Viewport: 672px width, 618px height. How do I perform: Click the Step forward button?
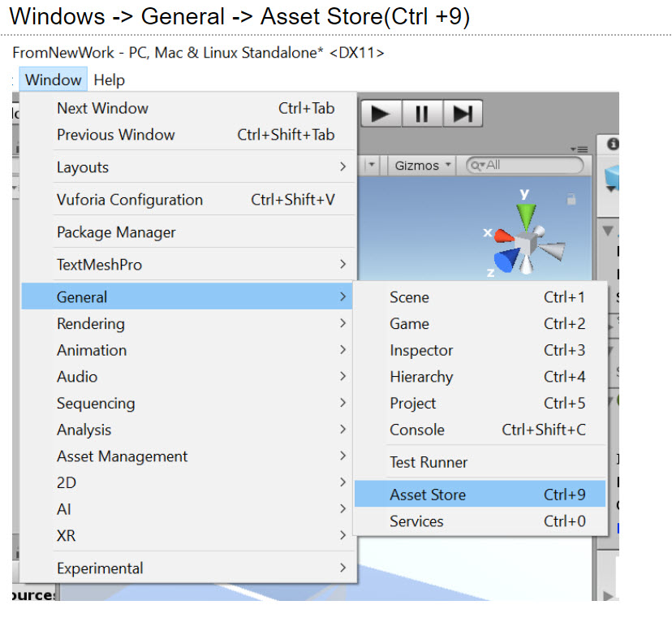(x=463, y=114)
